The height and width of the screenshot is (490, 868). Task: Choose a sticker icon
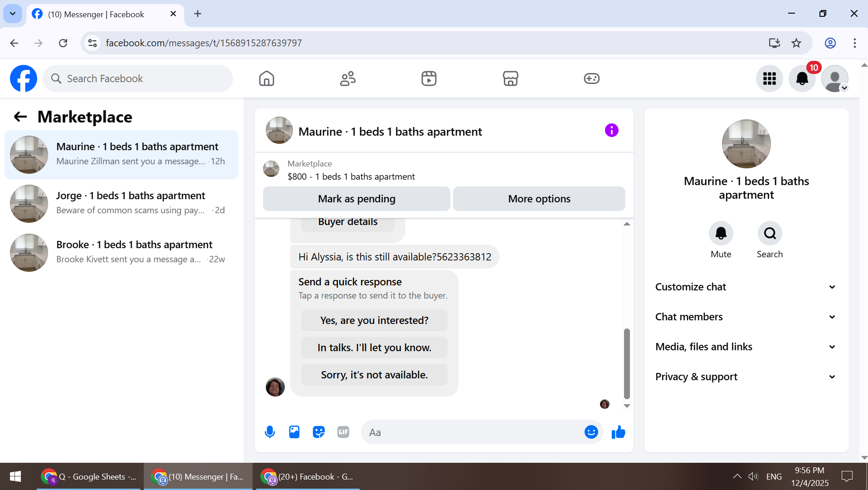(x=319, y=432)
